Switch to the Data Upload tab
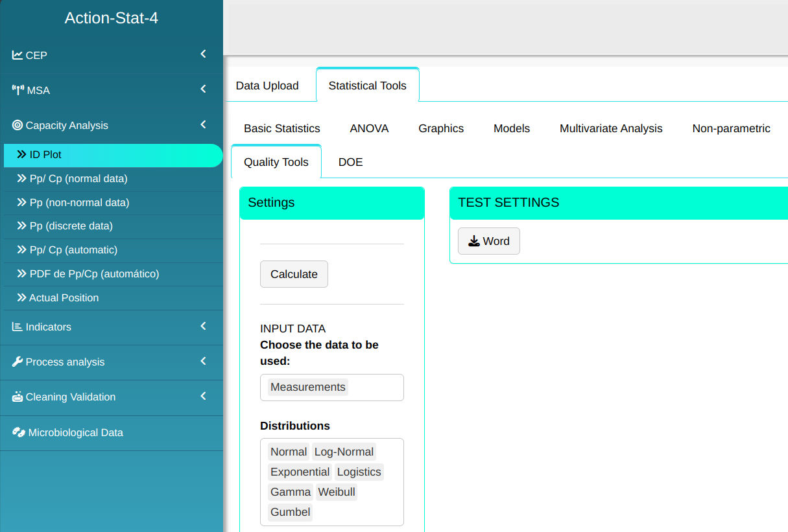Viewport: 788px width, 532px height. tap(267, 86)
